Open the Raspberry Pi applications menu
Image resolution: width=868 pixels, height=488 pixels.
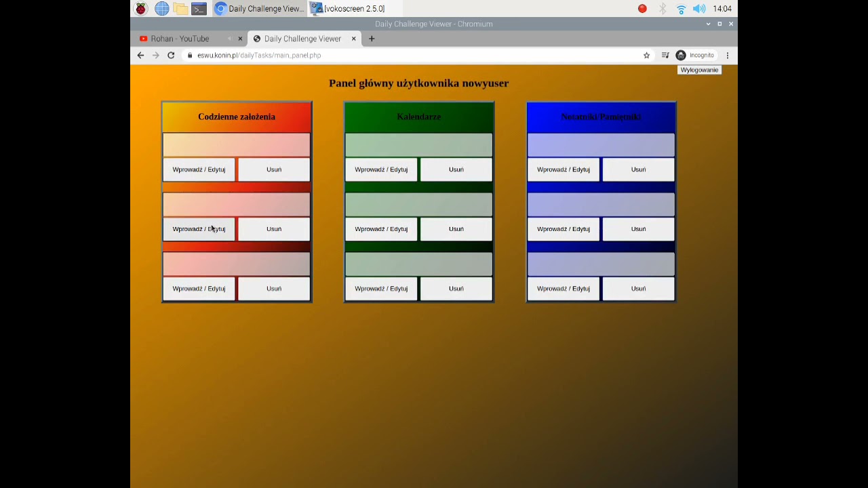click(x=141, y=9)
